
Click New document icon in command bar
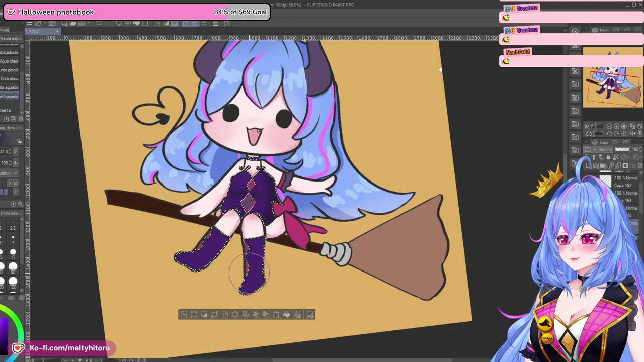click(x=64, y=23)
